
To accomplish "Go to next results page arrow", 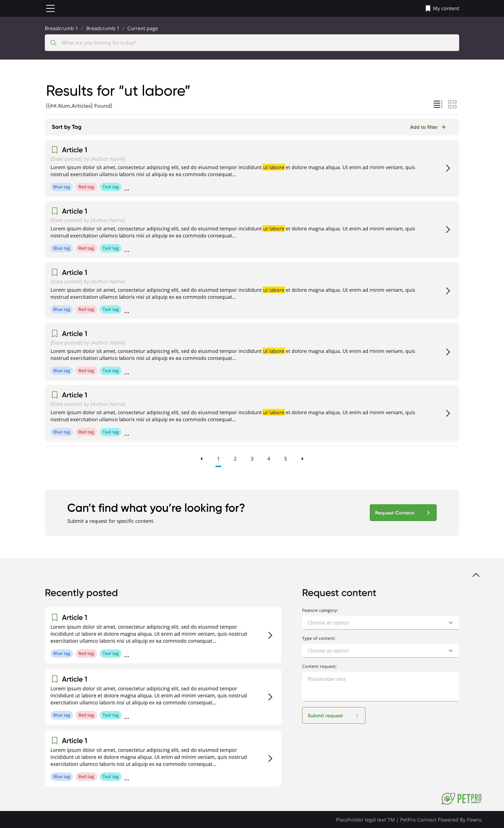I will pyautogui.click(x=303, y=459).
